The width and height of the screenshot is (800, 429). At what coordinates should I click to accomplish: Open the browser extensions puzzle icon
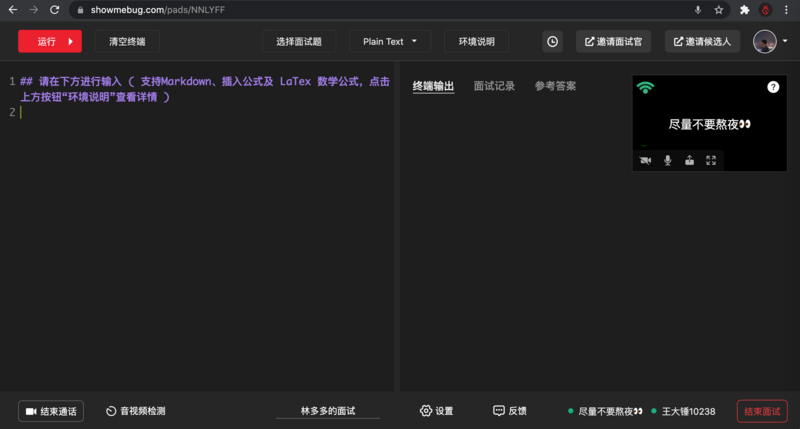point(744,10)
